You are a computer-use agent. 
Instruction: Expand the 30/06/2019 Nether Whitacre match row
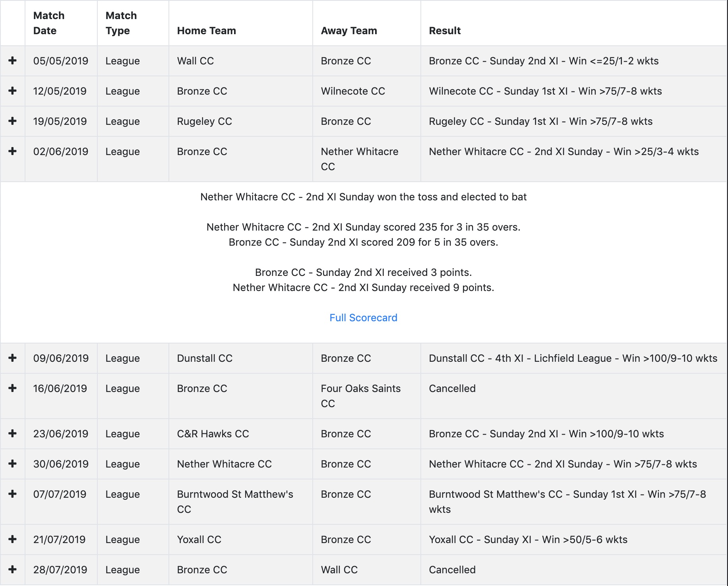tap(13, 464)
